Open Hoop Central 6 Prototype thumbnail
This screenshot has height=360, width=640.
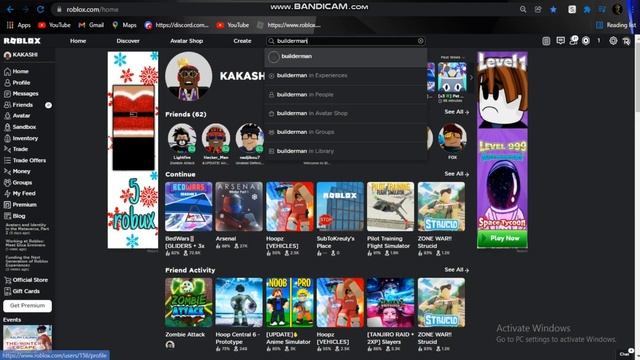239,302
